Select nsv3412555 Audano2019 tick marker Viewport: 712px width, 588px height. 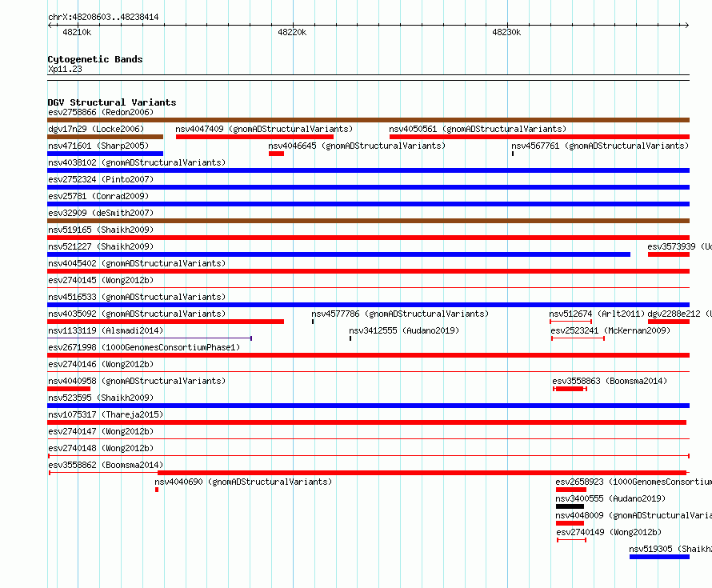point(350,338)
